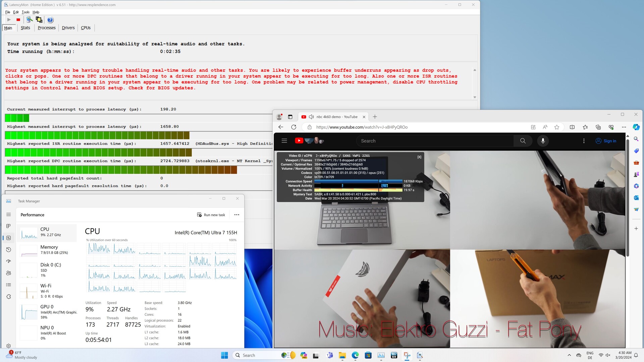
Task: Close the stats for nerds overlay
Action: pos(419,157)
